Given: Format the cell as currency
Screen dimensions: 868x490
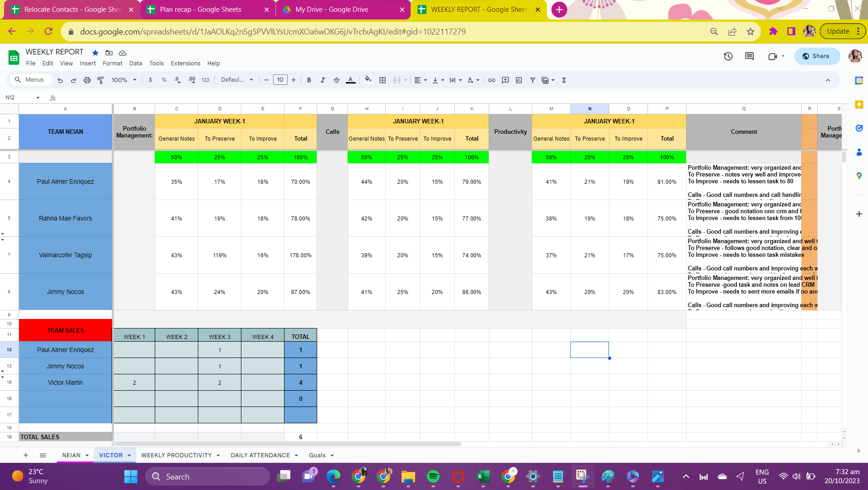Looking at the screenshot, I should tap(150, 80).
